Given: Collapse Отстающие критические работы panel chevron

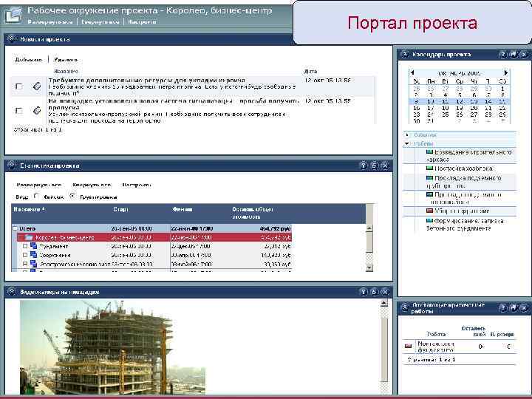Looking at the screenshot, I should tap(404, 307).
